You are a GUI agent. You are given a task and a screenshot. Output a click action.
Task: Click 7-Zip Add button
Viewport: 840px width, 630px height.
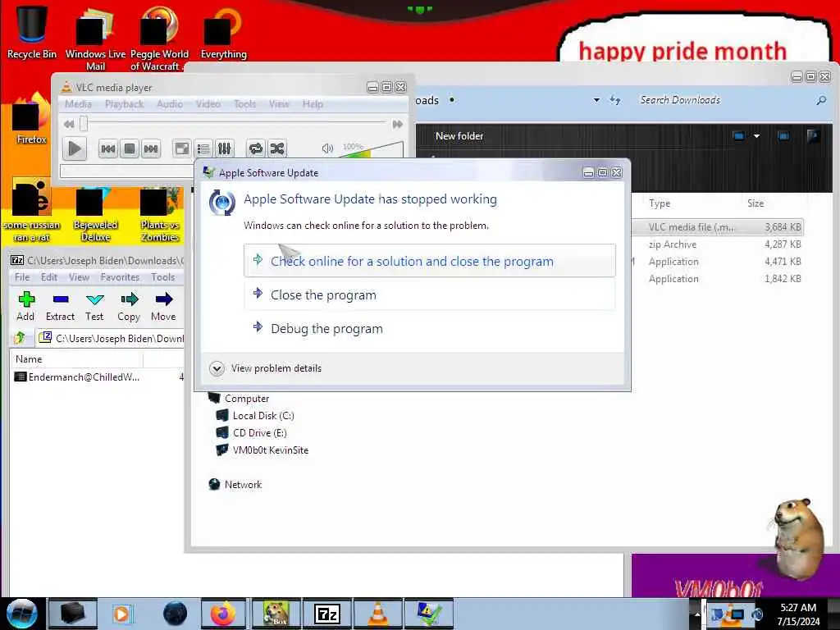pos(25,307)
